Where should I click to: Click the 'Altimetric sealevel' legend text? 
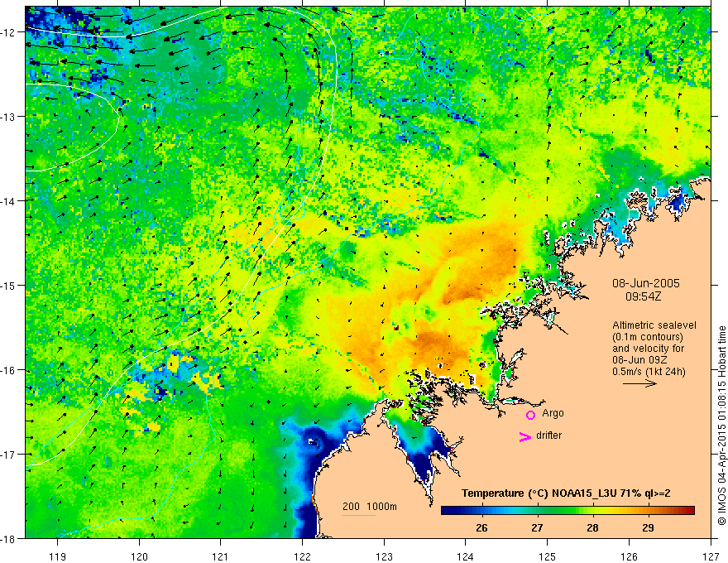tap(654, 325)
